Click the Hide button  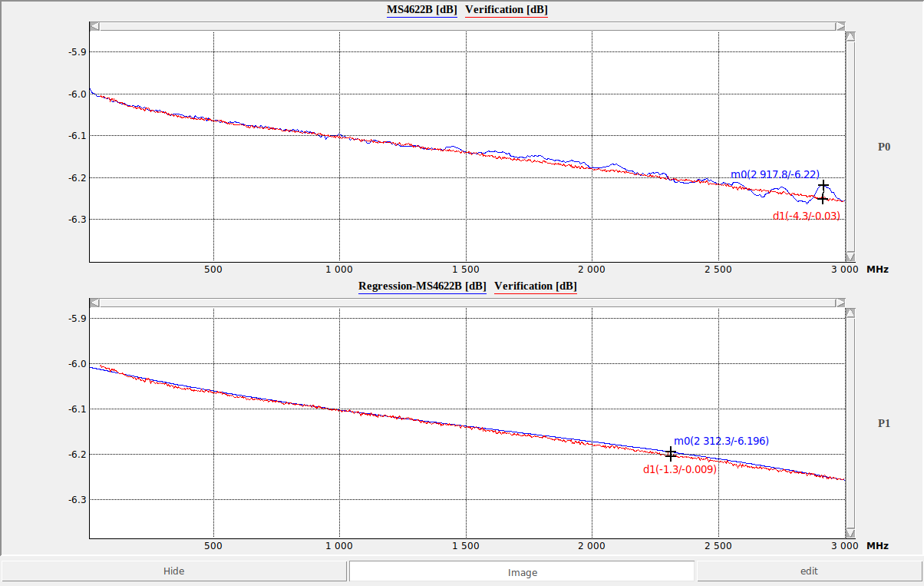point(173,571)
